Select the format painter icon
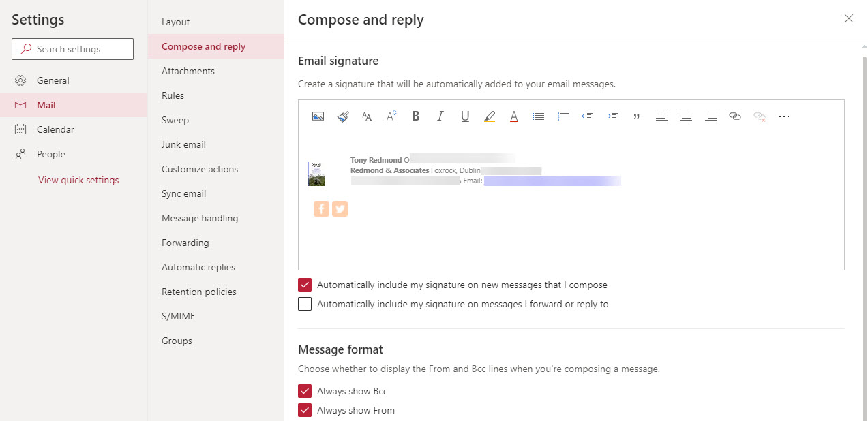This screenshot has width=868, height=421. 342,116
